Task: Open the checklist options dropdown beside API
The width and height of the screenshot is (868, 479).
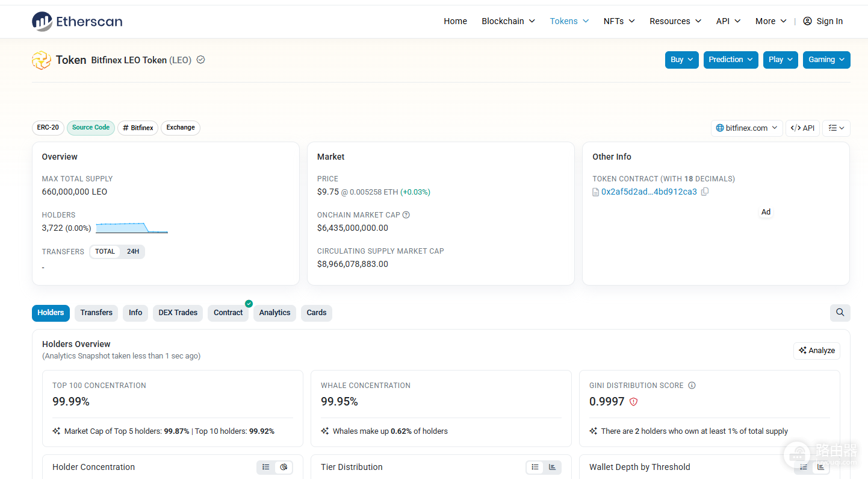Action: pos(836,128)
